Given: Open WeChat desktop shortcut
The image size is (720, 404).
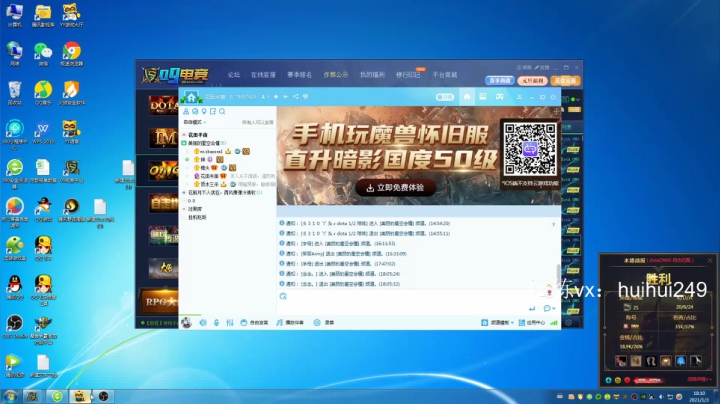Looking at the screenshot, I should coord(43,54).
